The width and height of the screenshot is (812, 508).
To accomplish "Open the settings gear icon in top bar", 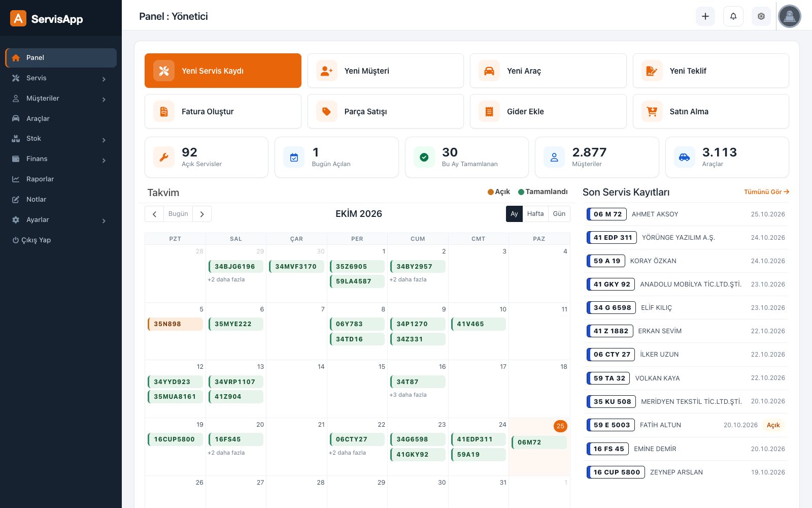I will pos(761,16).
